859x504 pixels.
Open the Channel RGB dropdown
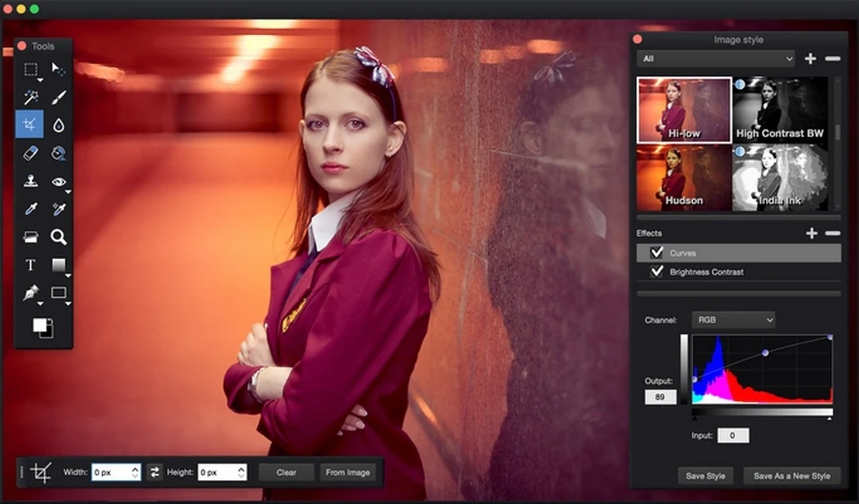point(733,319)
